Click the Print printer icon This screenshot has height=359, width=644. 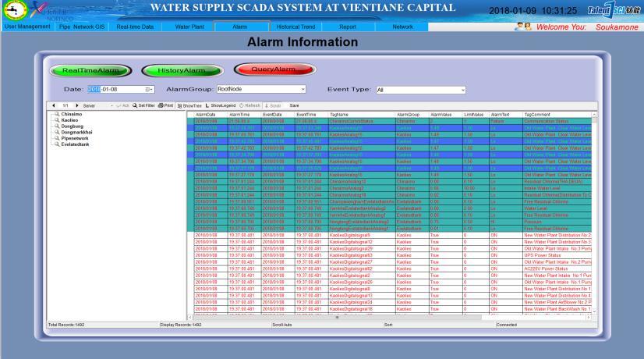tap(166, 105)
